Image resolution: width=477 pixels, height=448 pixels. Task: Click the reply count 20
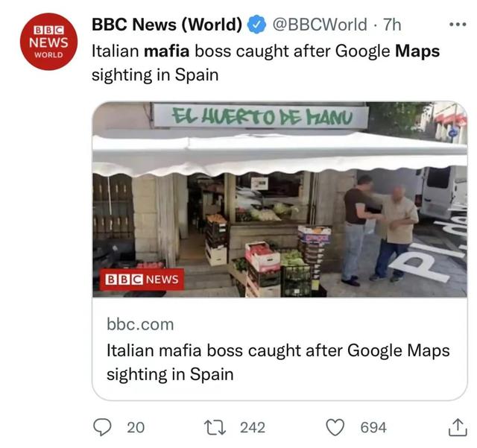pyautogui.click(x=136, y=427)
